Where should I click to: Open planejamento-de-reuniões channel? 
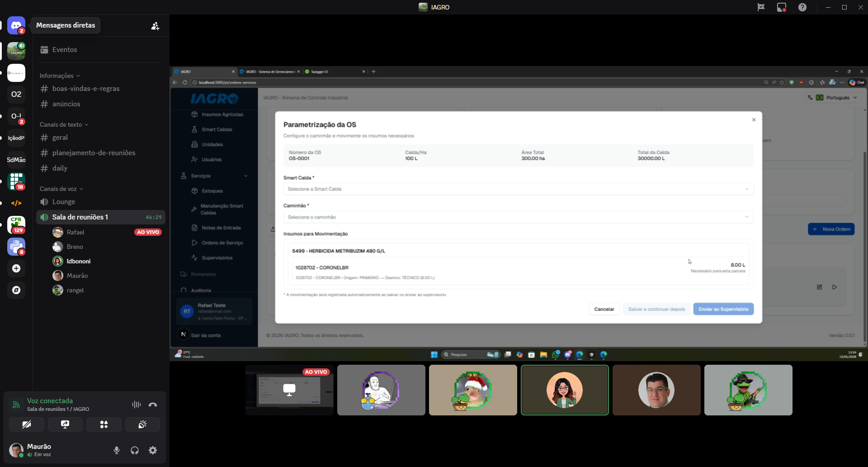(x=100, y=153)
